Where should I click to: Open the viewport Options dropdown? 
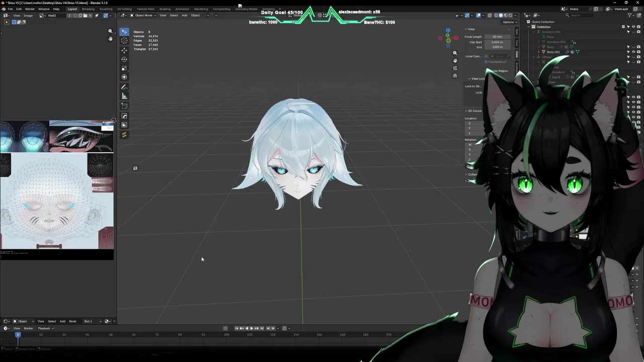click(x=510, y=22)
